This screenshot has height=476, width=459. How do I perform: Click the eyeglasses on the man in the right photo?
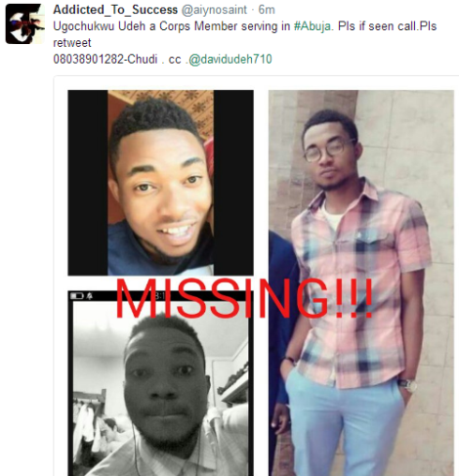click(329, 150)
